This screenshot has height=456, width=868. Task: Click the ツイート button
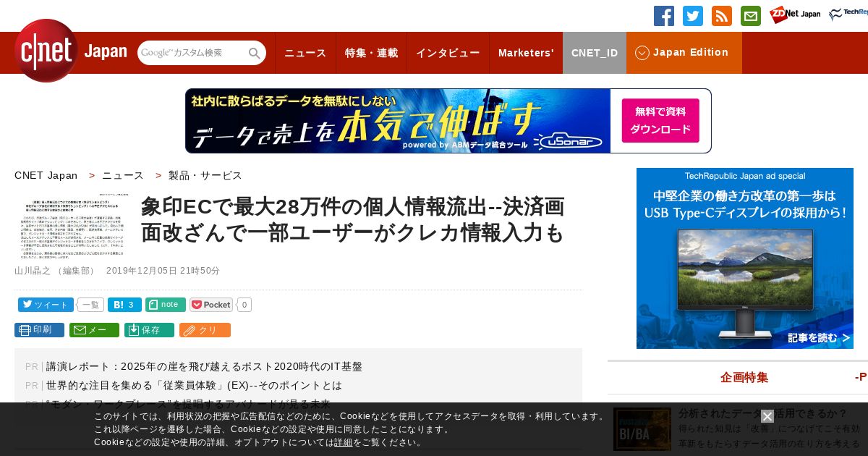coord(46,305)
